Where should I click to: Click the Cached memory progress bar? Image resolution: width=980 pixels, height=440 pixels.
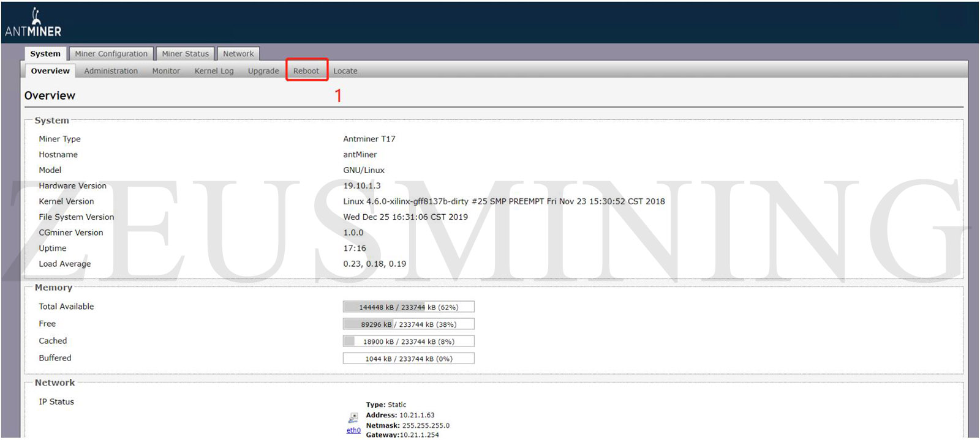click(409, 341)
